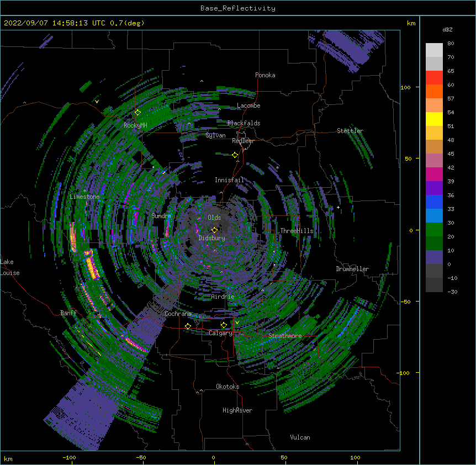Click the ThreeHills town label
476x465 pixels.
click(297, 231)
